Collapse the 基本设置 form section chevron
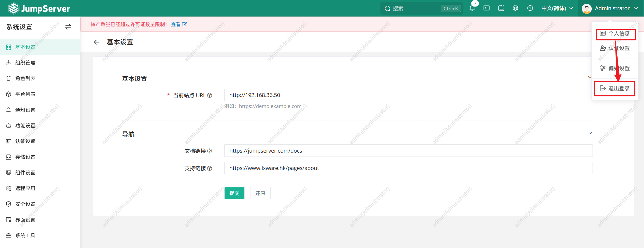644x248 pixels. pyautogui.click(x=590, y=77)
